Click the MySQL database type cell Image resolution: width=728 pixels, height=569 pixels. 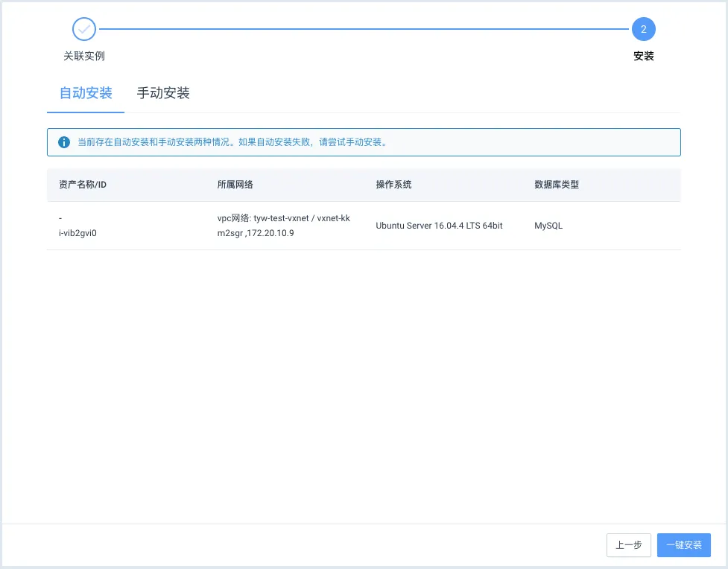click(548, 226)
